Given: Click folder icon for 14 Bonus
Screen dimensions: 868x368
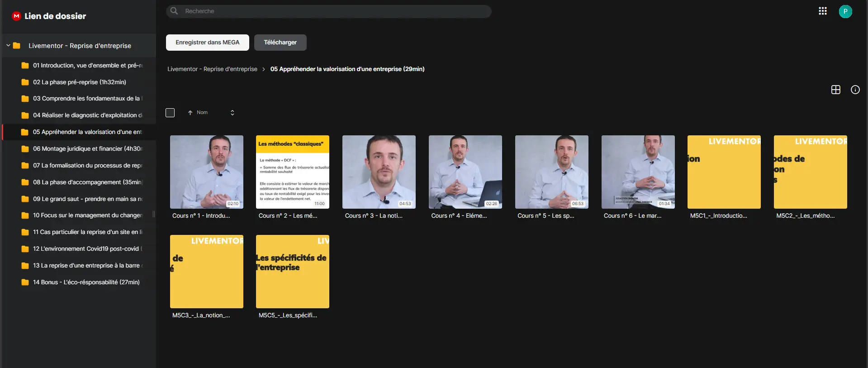Looking at the screenshot, I should coord(25,282).
